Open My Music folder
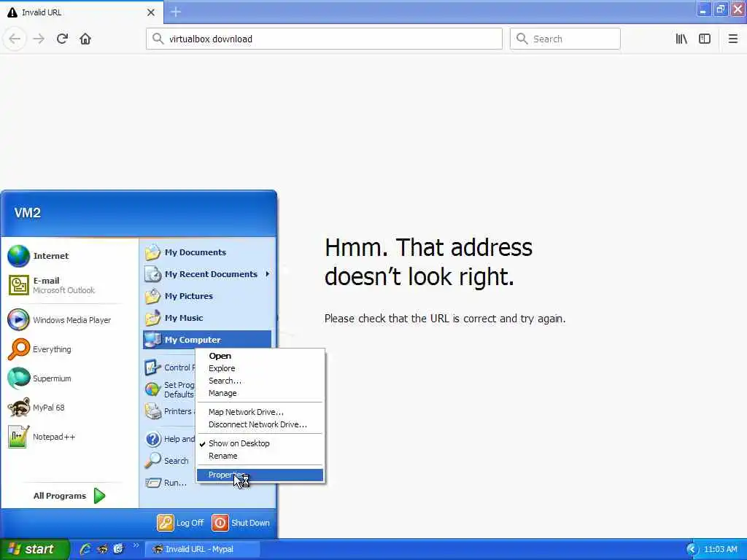Image resolution: width=747 pixels, height=560 pixels. click(208, 318)
